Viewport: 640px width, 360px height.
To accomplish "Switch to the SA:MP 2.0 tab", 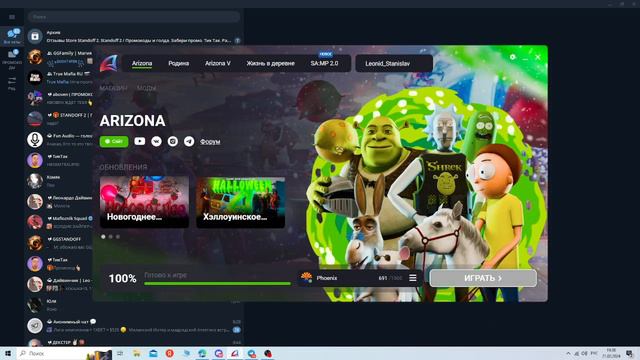I will [x=324, y=63].
